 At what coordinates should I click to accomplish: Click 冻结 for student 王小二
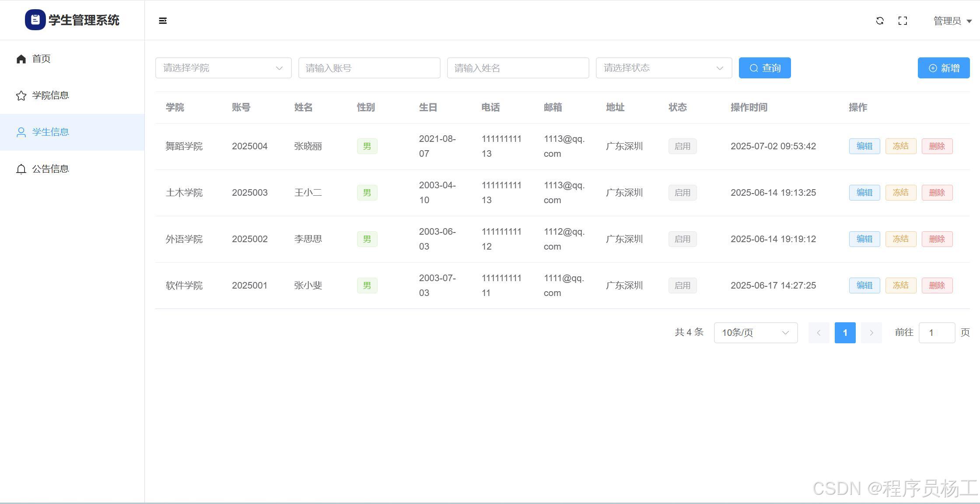pos(900,193)
